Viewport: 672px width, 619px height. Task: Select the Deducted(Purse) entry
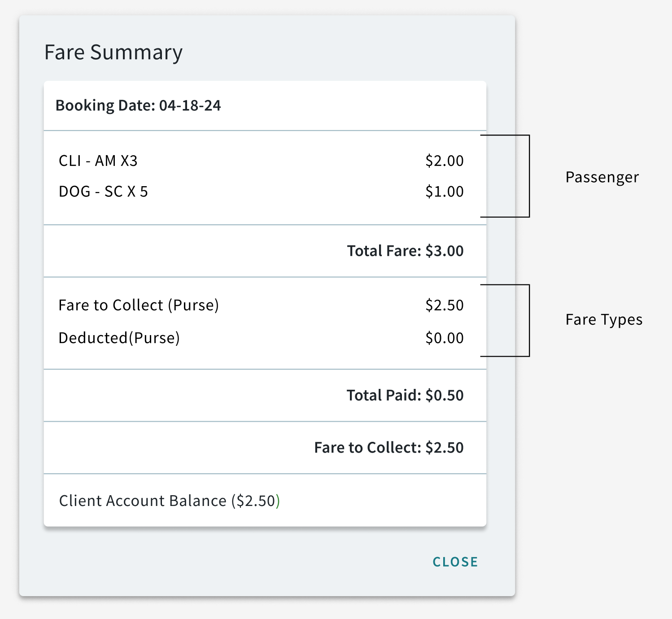point(120,338)
